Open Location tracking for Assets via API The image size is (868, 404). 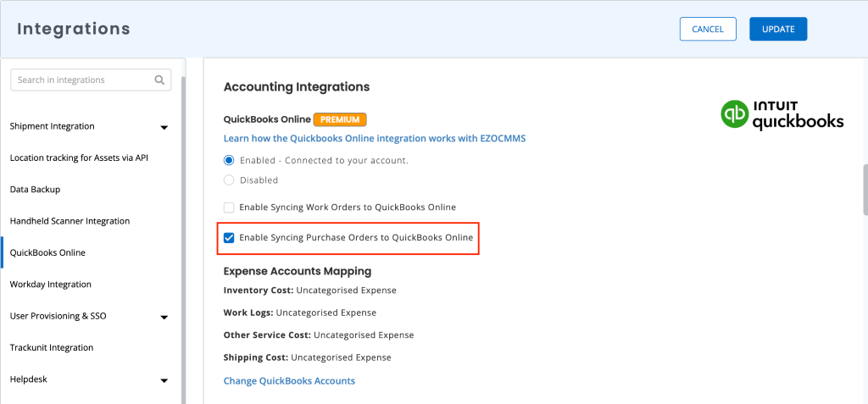tap(79, 158)
